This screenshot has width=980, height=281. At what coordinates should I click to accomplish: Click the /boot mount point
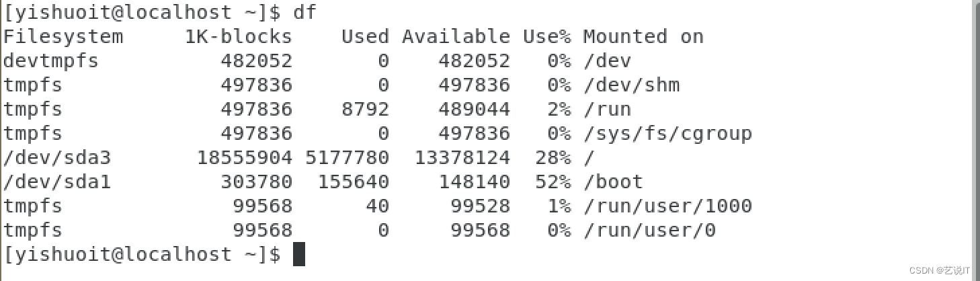[613, 182]
